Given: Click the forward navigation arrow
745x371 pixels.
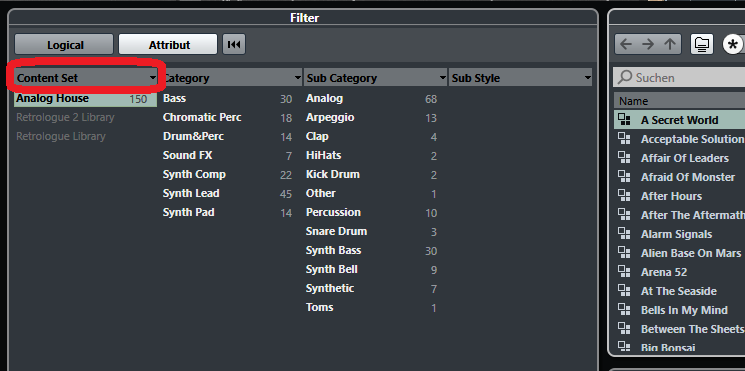Looking at the screenshot, I should tap(648, 45).
